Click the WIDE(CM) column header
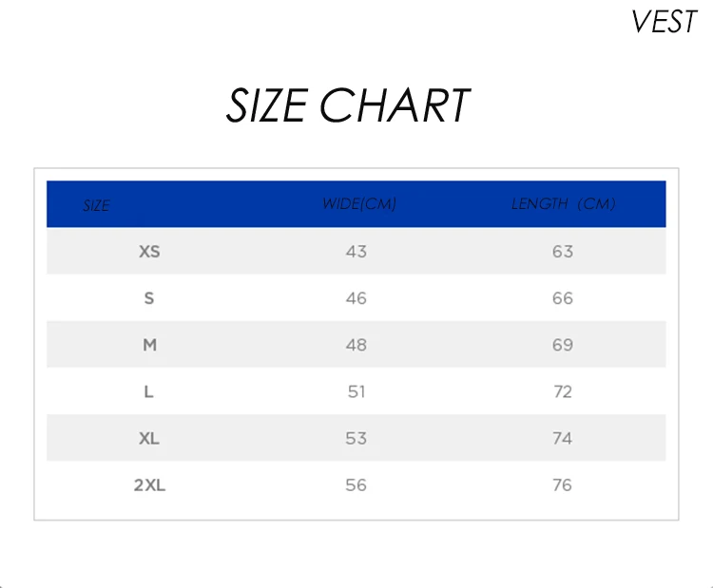Viewport: 713px width, 588px height. [x=358, y=204]
